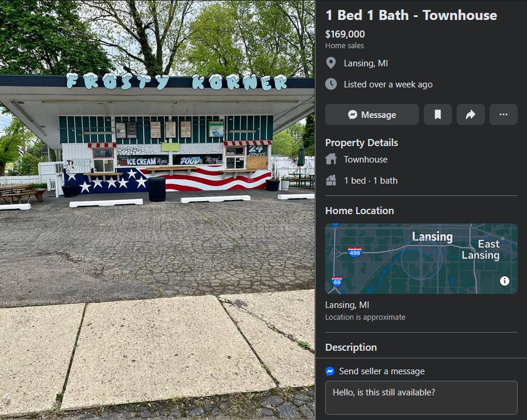Click the Message button
This screenshot has width=527, height=420.
pyautogui.click(x=371, y=114)
